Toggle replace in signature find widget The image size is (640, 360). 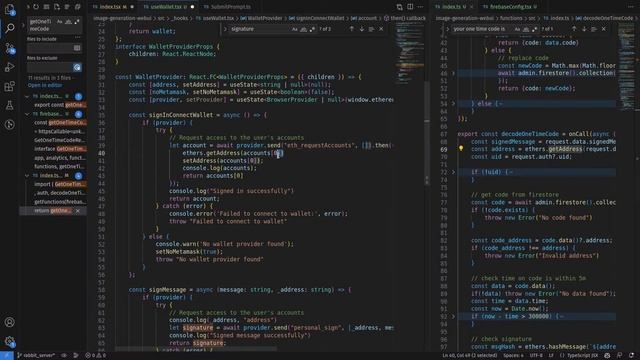point(225,29)
